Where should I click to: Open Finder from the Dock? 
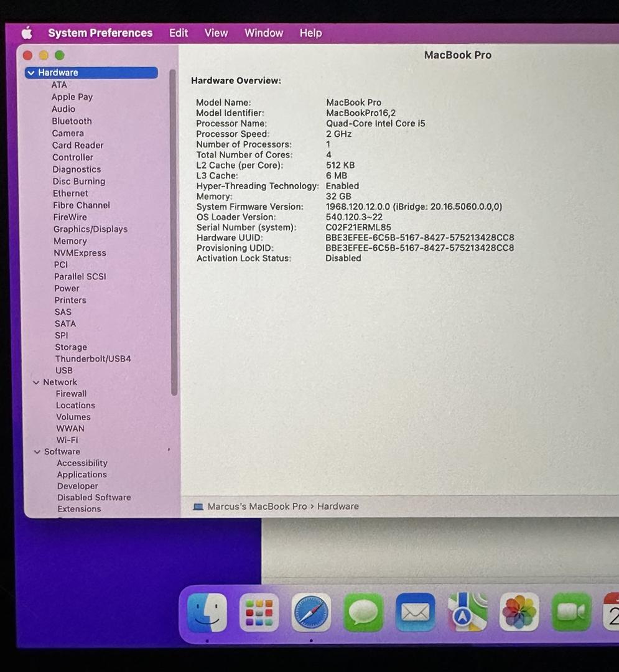tap(207, 612)
